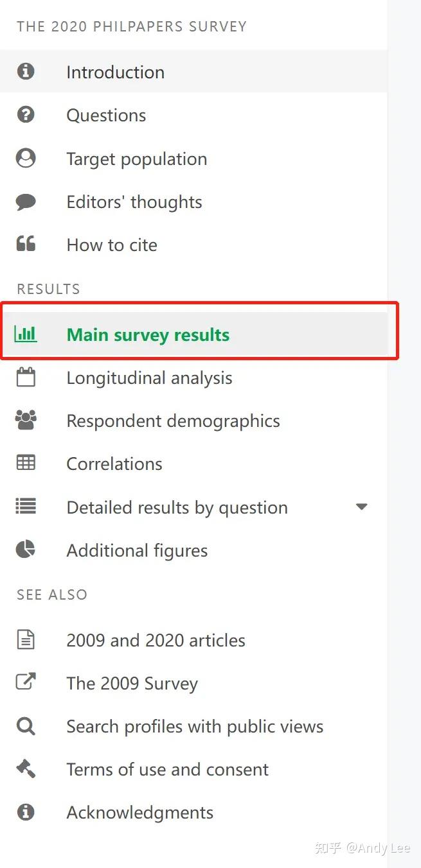The height and width of the screenshot is (868, 421).
Task: Open the Introduction page
Action: click(x=115, y=72)
